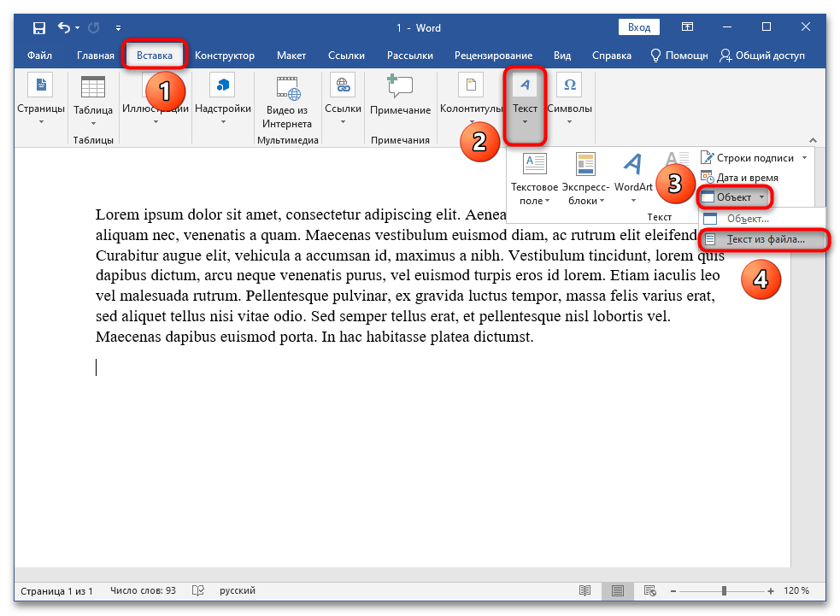Click Видео из Интернета icon

[x=287, y=102]
